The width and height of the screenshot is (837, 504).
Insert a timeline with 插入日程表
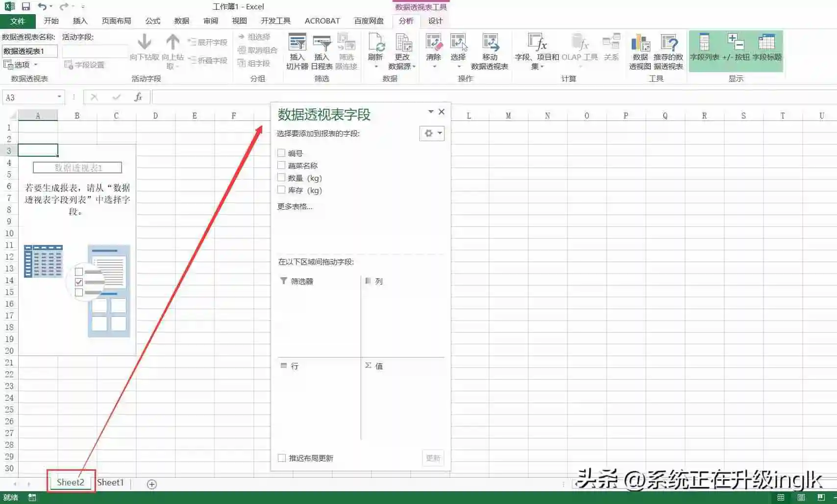(x=322, y=51)
